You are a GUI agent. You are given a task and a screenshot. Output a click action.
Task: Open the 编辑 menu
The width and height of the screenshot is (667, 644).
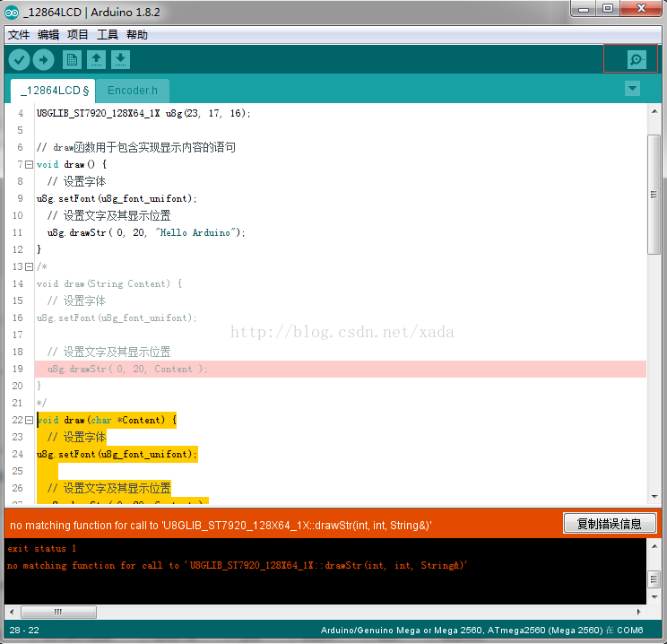[48, 34]
